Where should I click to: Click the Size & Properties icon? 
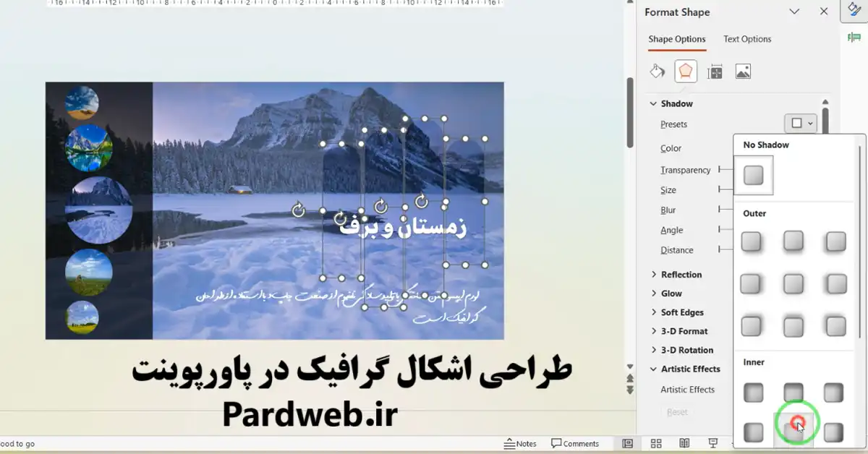pos(714,70)
